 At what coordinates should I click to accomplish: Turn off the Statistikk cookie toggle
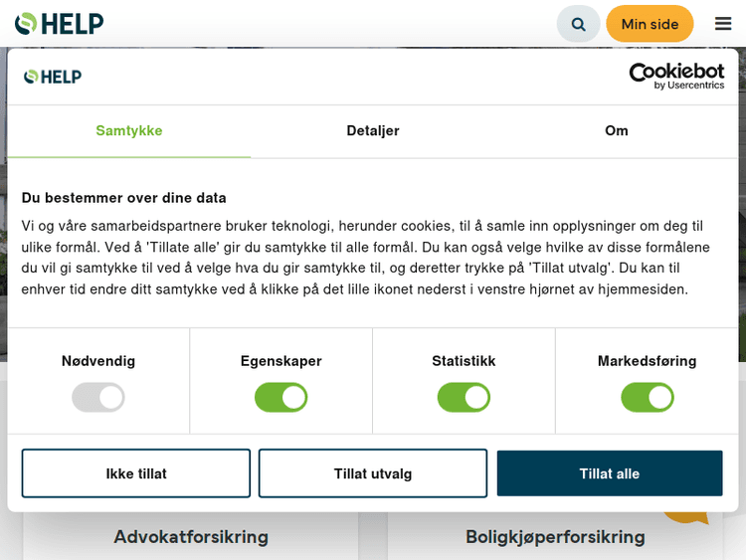pos(464,398)
